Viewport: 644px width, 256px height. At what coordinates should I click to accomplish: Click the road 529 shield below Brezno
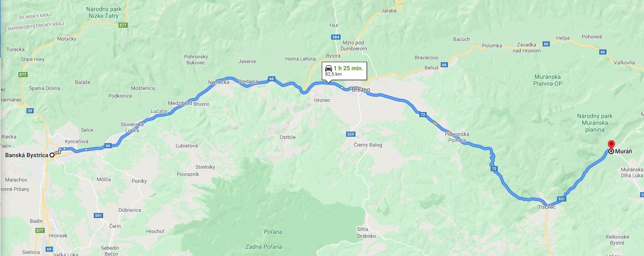tap(350, 134)
